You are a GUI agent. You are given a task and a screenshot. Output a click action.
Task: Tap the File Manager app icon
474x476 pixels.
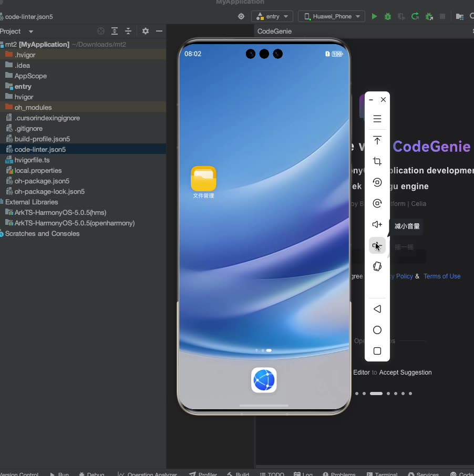(203, 179)
